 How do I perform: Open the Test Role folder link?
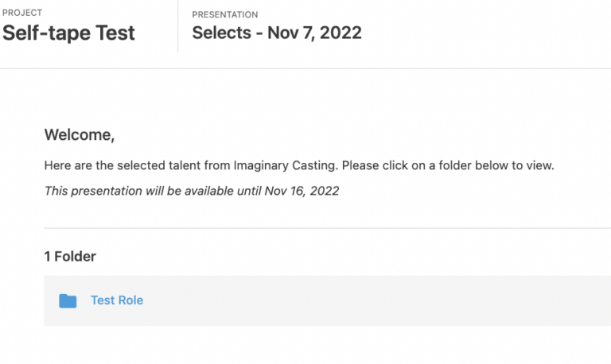point(117,300)
